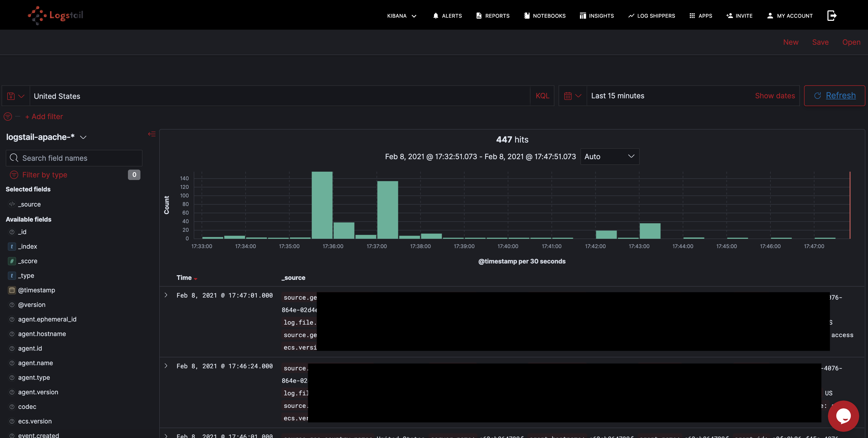Open the saved query menu icon
868x438 pixels.
click(16, 96)
